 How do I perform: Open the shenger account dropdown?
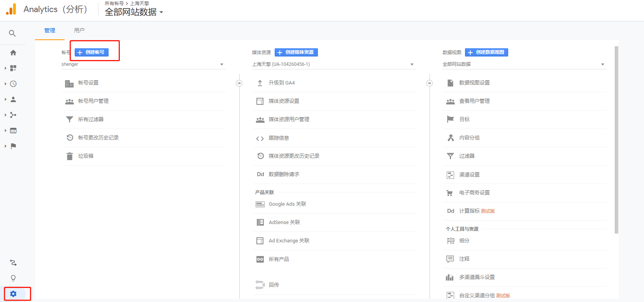click(143, 64)
